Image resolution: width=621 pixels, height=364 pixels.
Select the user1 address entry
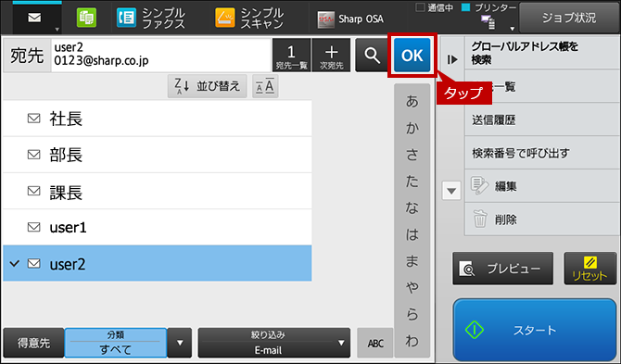point(158,227)
